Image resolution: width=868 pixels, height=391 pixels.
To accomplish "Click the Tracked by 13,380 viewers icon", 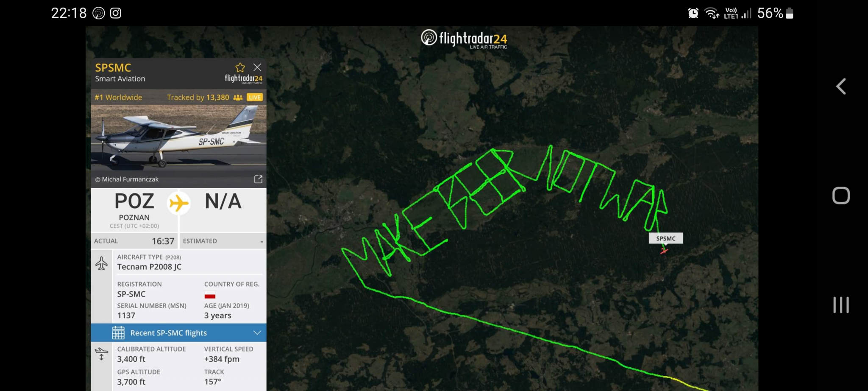I will coord(238,98).
